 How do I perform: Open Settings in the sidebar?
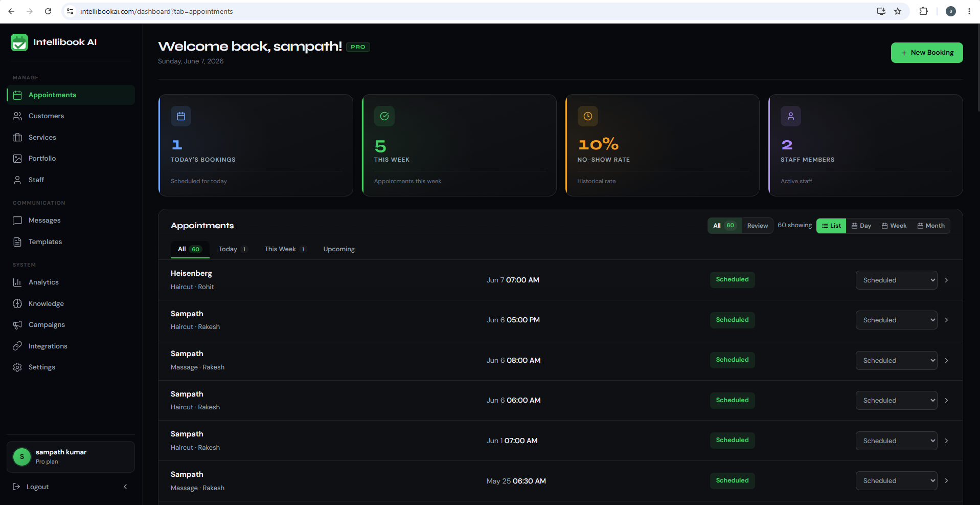(x=71, y=367)
